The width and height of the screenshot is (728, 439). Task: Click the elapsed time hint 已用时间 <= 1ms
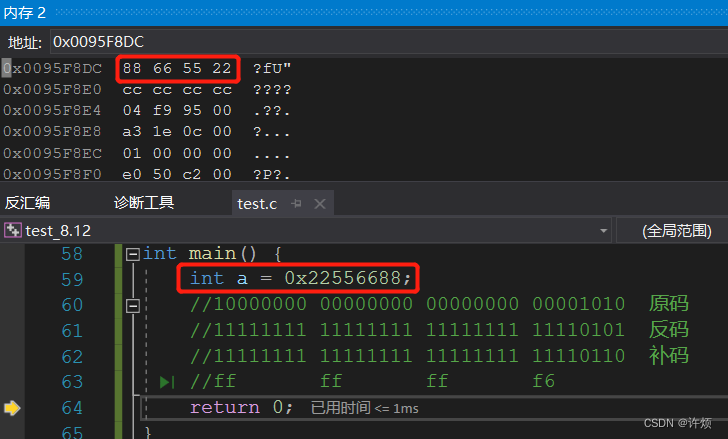tap(364, 408)
